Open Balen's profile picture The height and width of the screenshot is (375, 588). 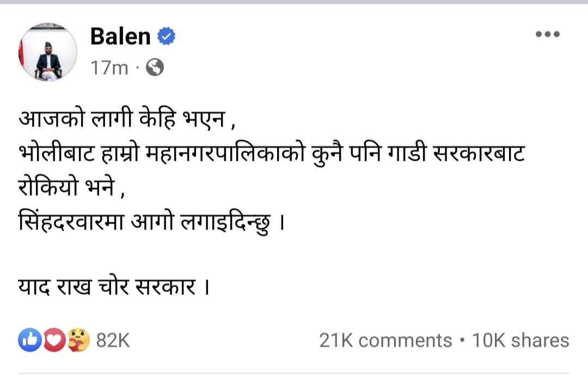click(x=48, y=52)
